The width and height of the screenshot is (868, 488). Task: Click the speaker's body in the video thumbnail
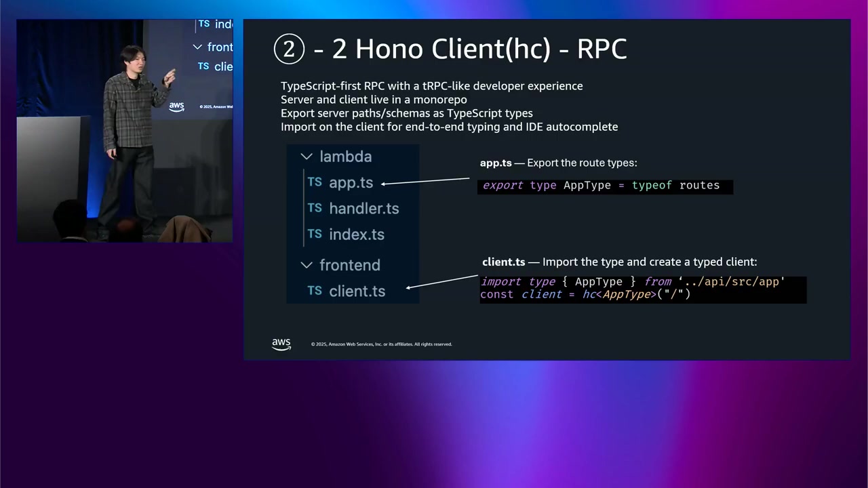click(129, 115)
